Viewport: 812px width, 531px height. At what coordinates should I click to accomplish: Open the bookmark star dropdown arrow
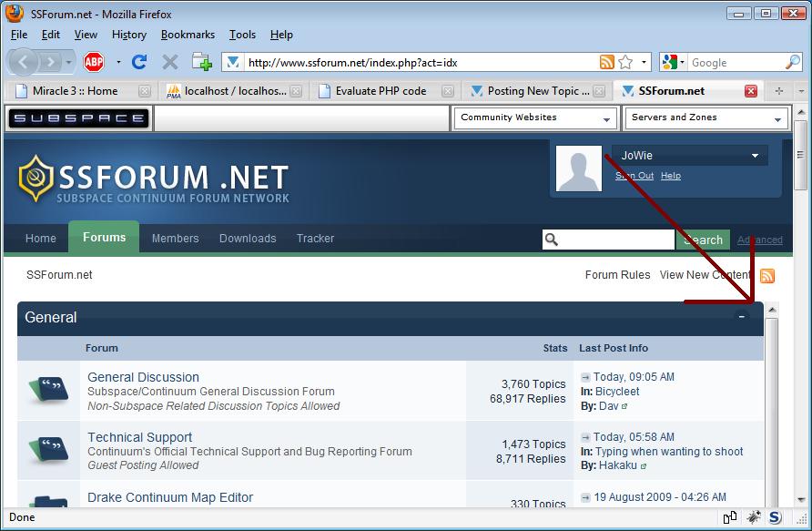[x=644, y=62]
